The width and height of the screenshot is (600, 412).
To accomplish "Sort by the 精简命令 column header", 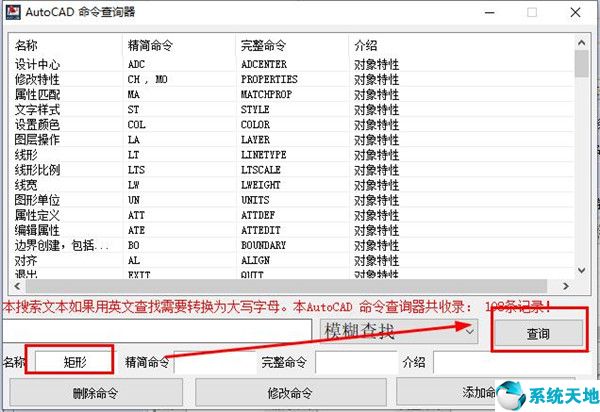I will 179,46.
